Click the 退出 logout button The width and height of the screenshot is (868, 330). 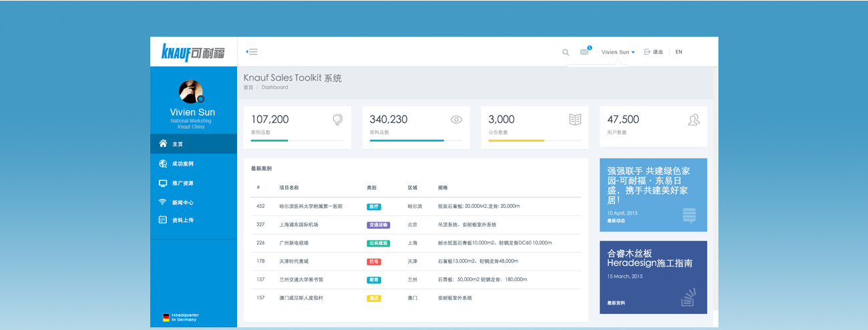tap(653, 52)
